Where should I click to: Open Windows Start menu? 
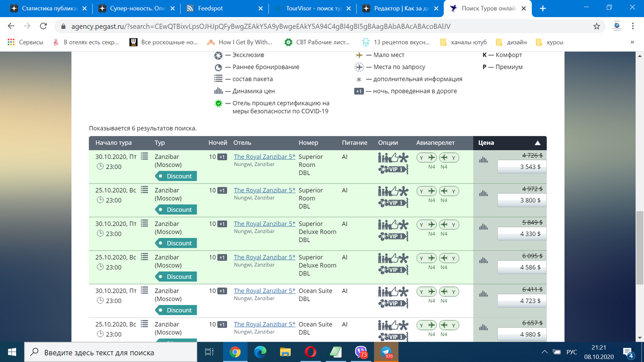(x=12, y=352)
